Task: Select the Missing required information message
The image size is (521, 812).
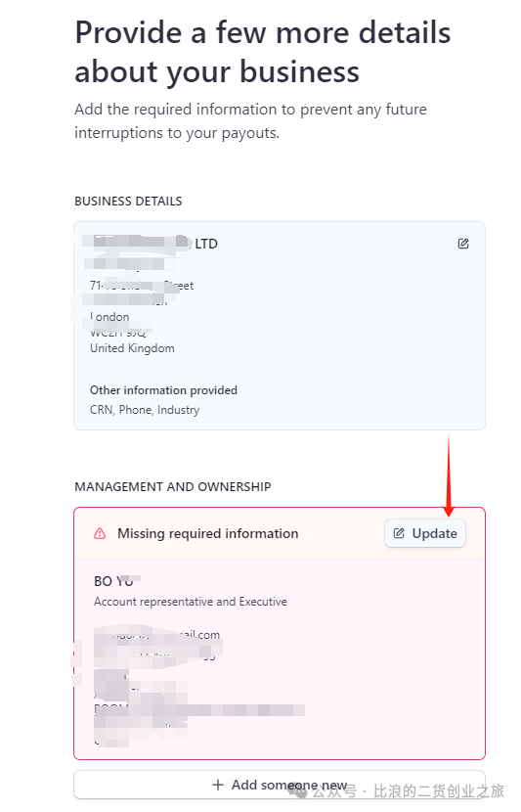Action: pyautogui.click(x=208, y=533)
